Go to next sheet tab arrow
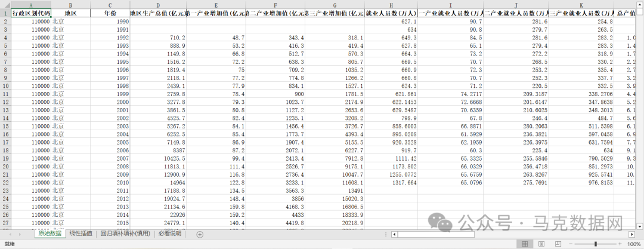Screen dimensions: 644x249 pyautogui.click(x=20, y=234)
